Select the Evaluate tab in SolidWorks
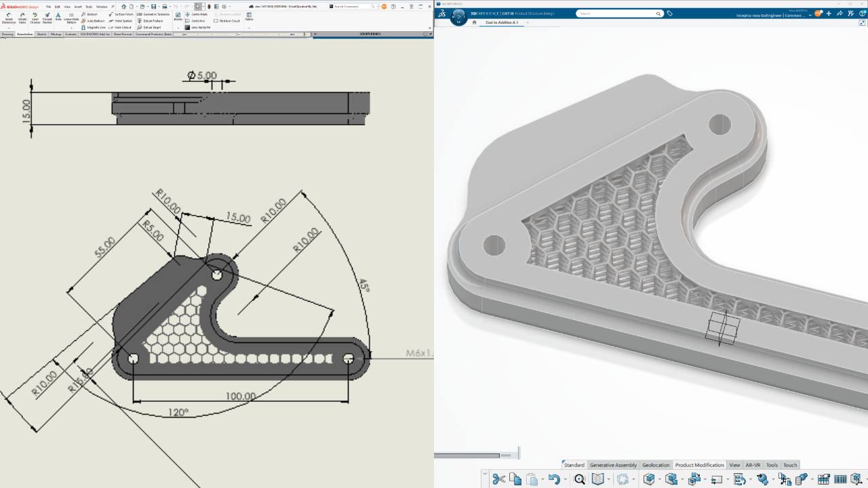 (71, 34)
